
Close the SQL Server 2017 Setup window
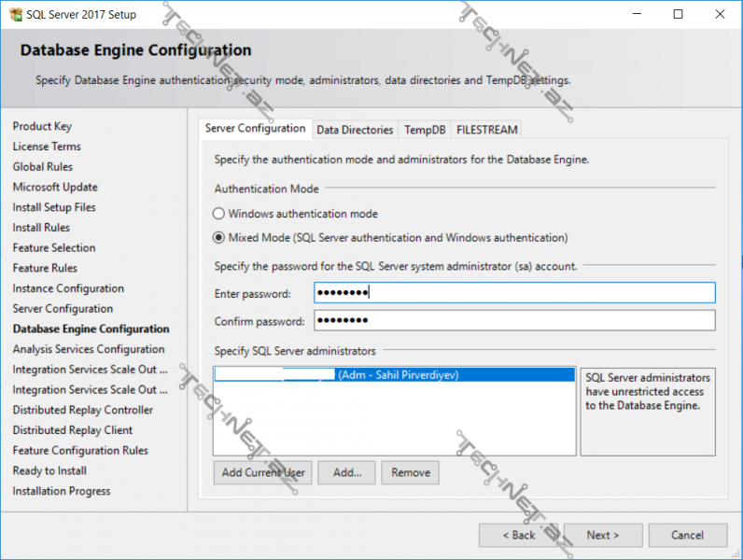click(720, 14)
